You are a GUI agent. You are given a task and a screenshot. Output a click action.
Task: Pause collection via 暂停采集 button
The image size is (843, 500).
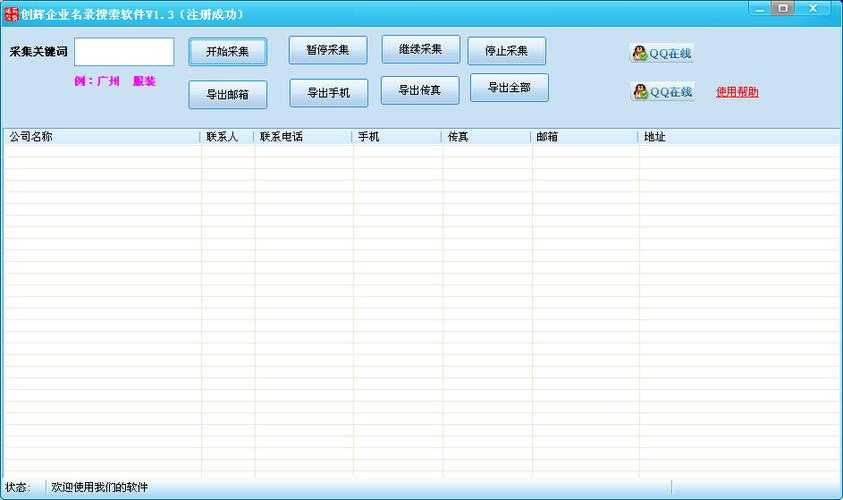pos(328,50)
